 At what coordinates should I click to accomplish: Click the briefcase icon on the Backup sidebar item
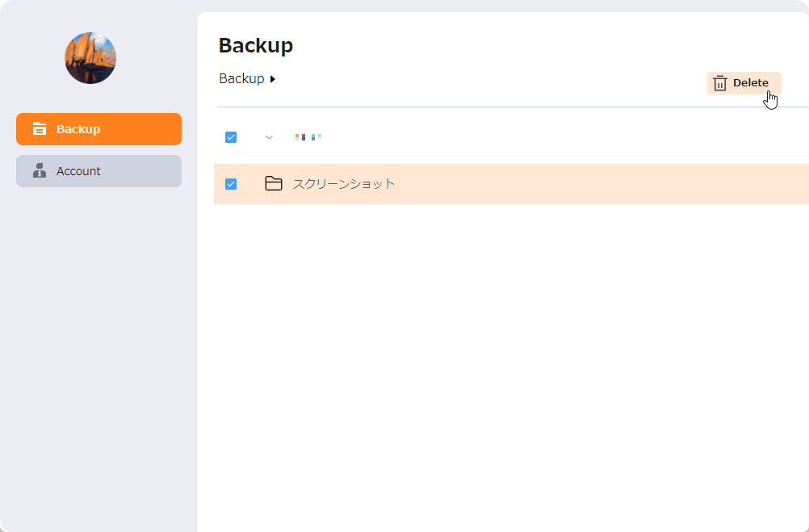(x=39, y=128)
